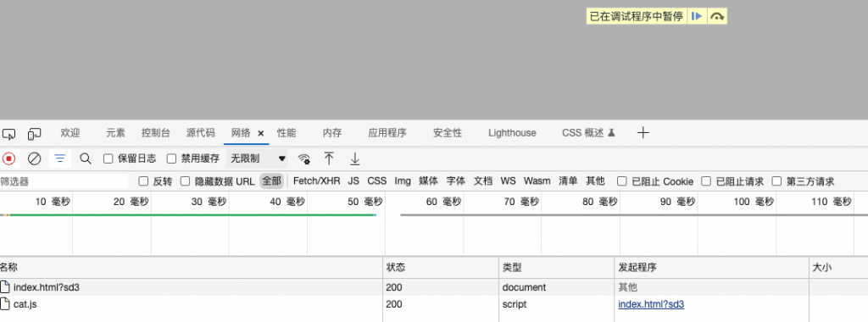Switch to the 源代码 tab
This screenshot has height=322, width=868.
point(200,133)
